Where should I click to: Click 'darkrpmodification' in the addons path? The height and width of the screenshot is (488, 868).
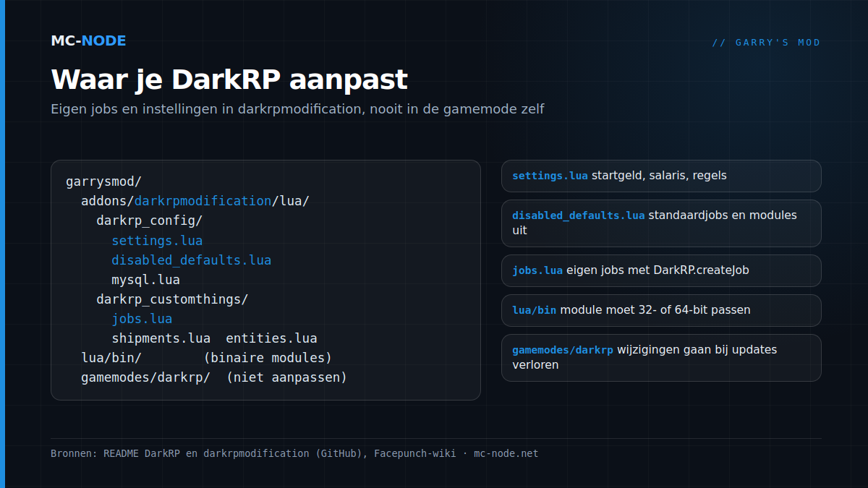click(203, 201)
